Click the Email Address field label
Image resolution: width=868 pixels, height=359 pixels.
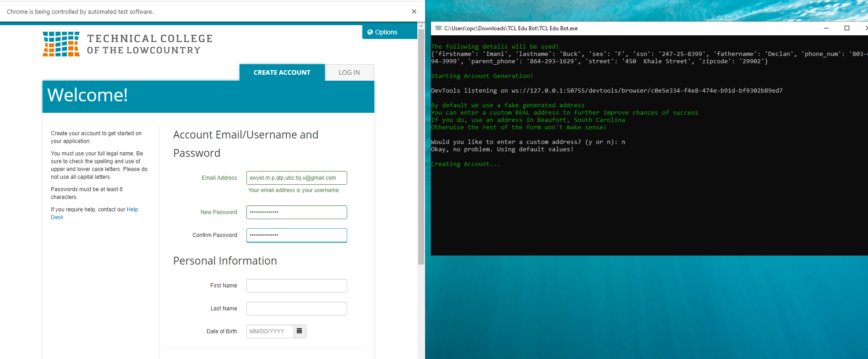point(219,178)
